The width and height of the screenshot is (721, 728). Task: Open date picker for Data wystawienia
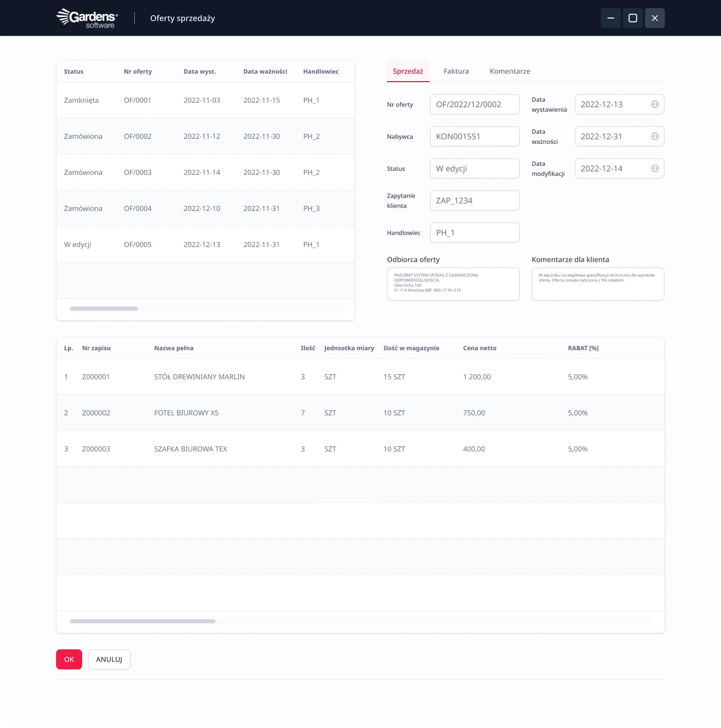coord(654,104)
